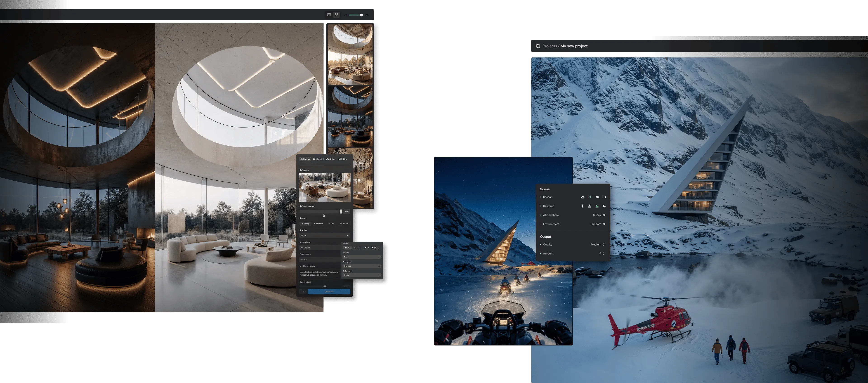The image size is (868, 383).
Task: Switch to grid view layout icon
Action: [336, 15]
